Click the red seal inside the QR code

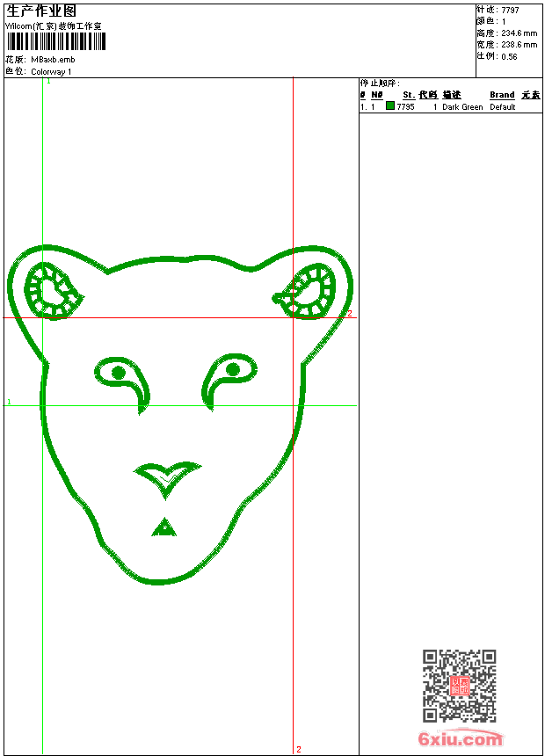[x=459, y=686]
